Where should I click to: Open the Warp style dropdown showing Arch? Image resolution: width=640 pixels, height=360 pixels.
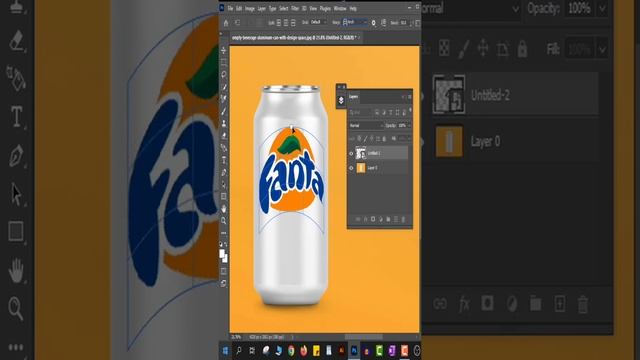click(x=354, y=22)
